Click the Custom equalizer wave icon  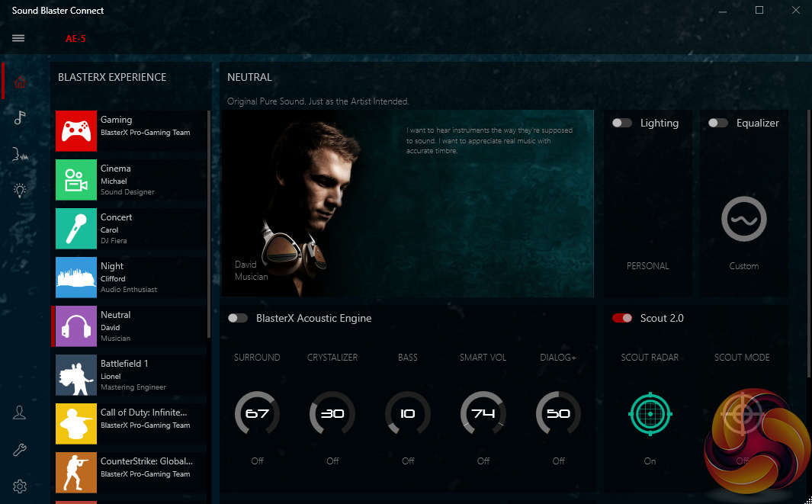coord(743,219)
